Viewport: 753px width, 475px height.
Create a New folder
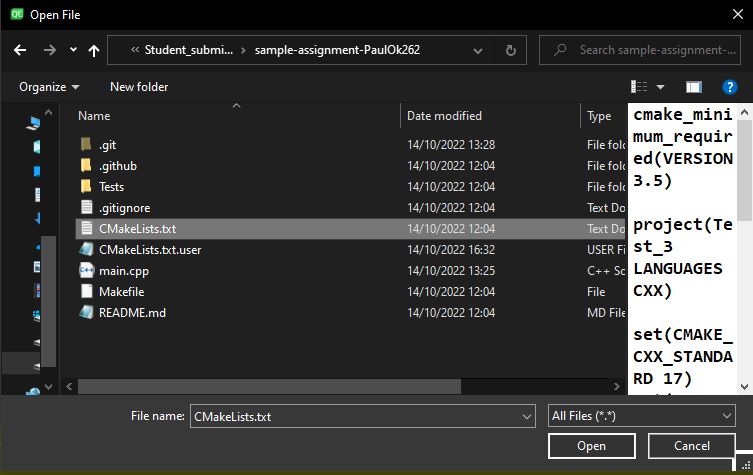[139, 87]
